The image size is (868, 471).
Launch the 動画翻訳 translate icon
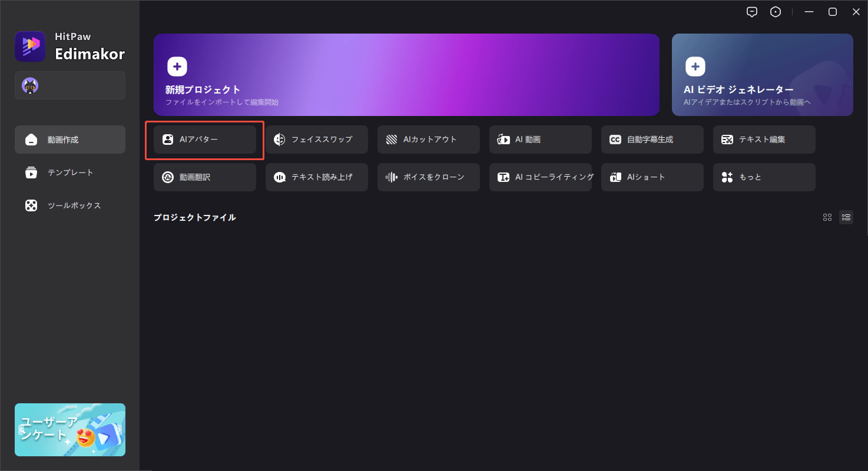click(168, 177)
